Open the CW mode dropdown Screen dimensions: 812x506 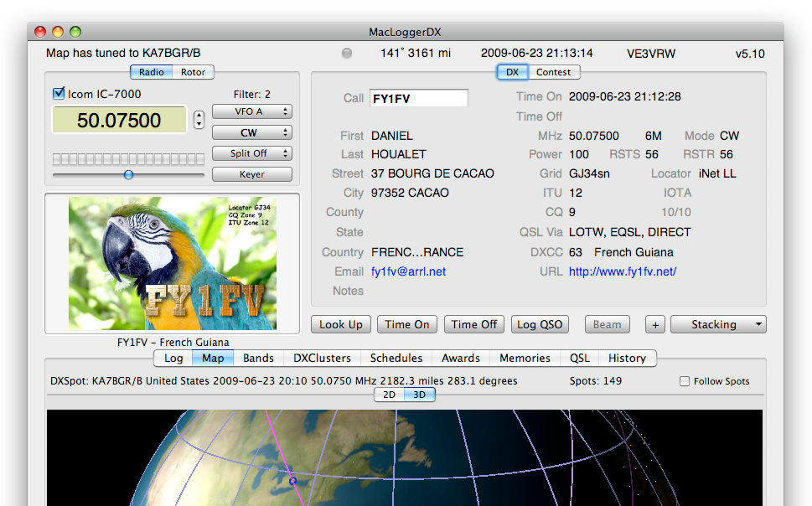point(251,132)
